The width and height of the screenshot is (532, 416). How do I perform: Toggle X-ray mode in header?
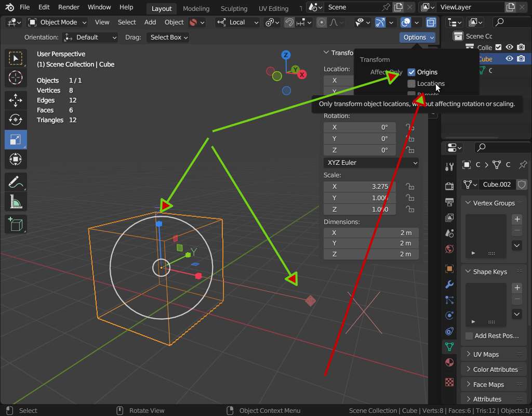[x=431, y=22]
